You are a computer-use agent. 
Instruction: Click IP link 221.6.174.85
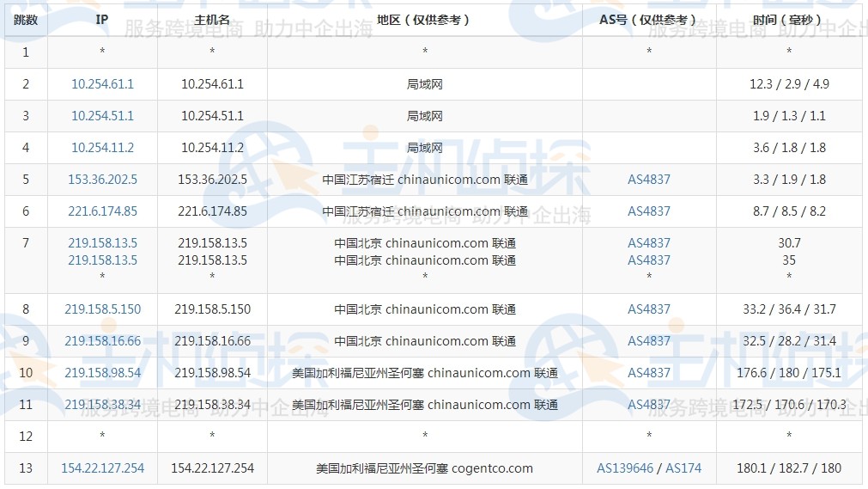102,211
